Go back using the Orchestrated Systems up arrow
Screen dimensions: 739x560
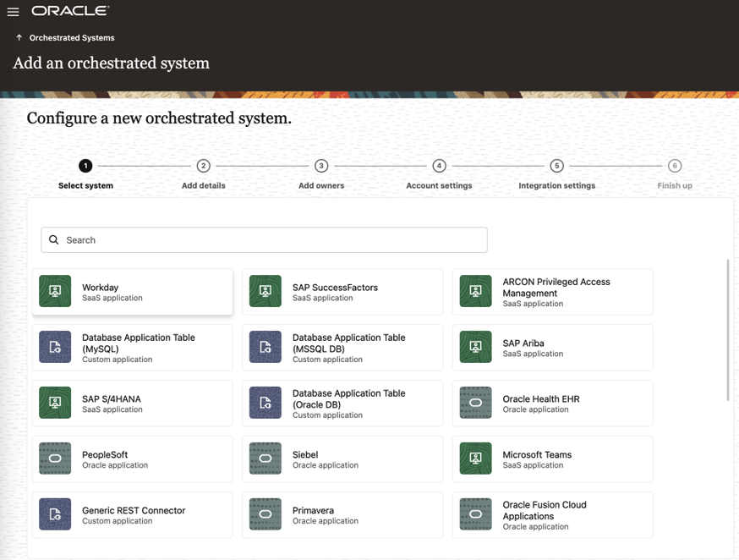(x=19, y=38)
